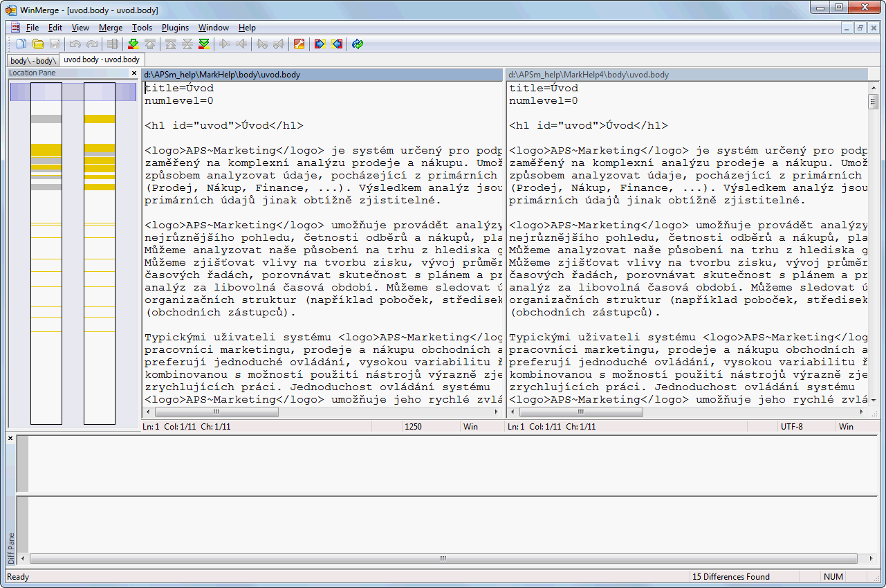The height and width of the screenshot is (588, 886).
Task: Click right pane vertical scrollbar thumb
Action: [x=874, y=102]
